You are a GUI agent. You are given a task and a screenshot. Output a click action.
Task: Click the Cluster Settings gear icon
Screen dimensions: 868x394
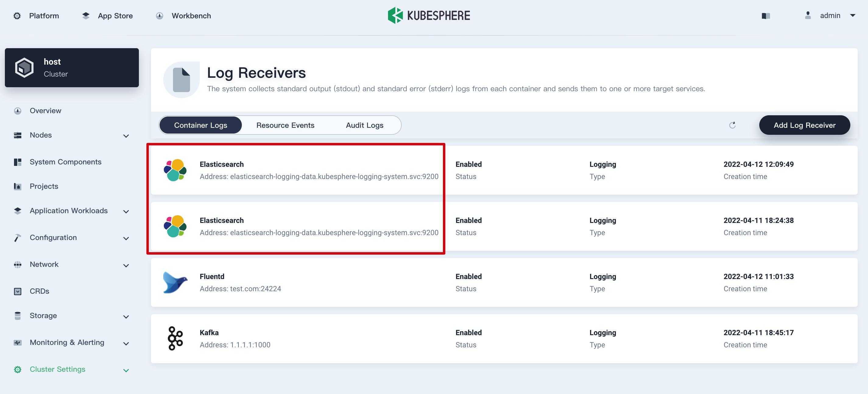click(17, 369)
